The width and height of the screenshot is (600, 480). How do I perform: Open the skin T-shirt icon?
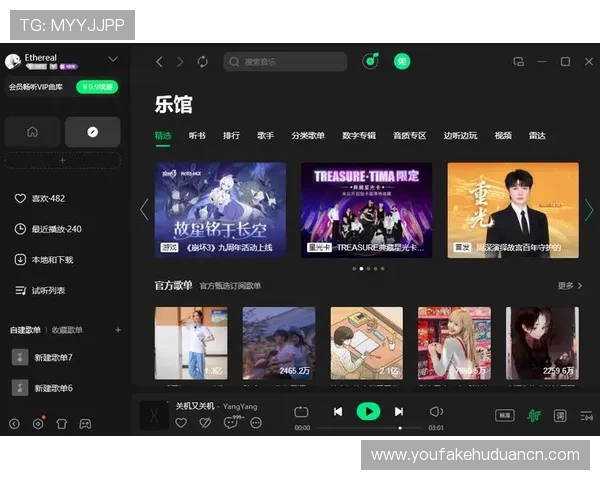pyautogui.click(x=62, y=424)
